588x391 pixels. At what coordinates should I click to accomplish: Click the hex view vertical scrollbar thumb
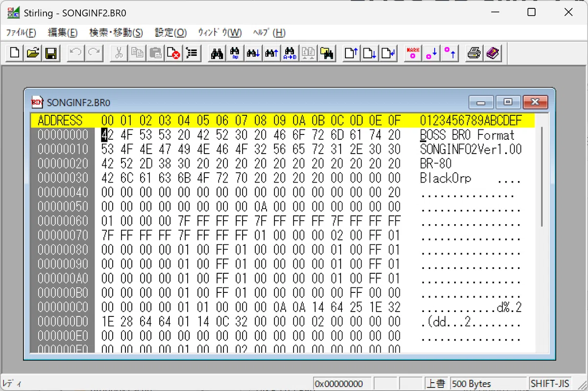pyautogui.click(x=541, y=177)
